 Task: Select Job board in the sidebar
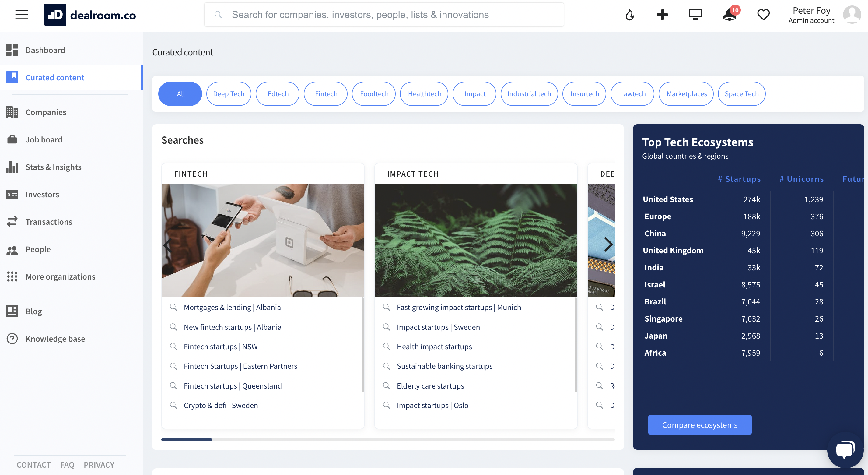click(x=44, y=139)
